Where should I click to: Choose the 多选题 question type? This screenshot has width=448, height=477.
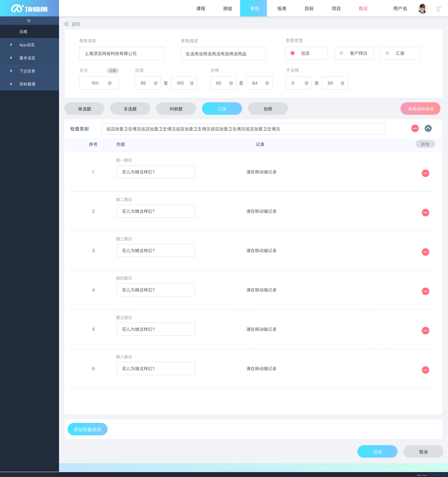tap(130, 109)
